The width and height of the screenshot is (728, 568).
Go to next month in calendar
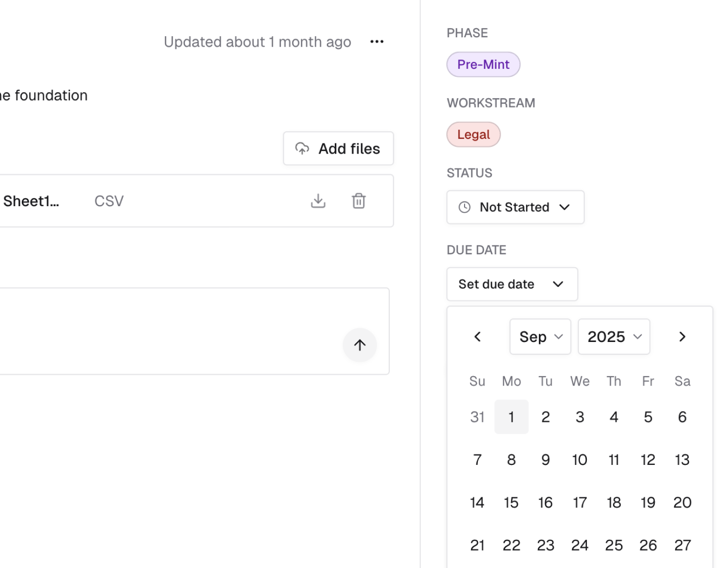[x=682, y=337]
